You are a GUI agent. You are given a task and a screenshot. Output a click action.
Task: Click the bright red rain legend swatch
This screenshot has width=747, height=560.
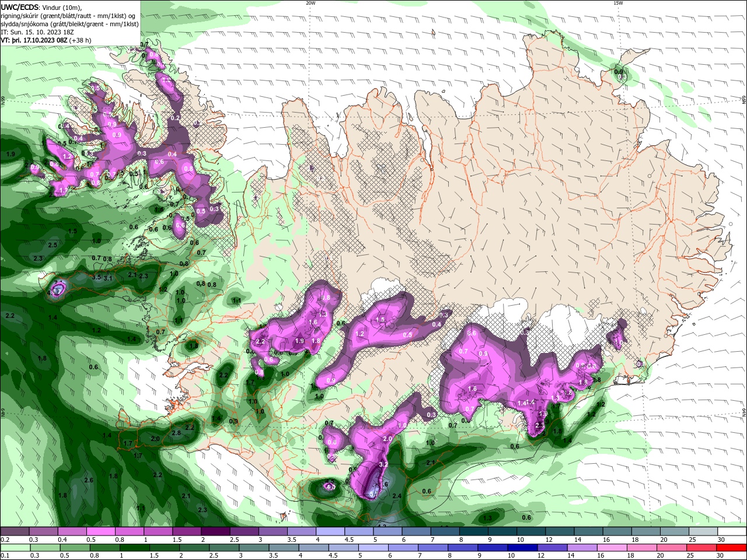point(732,548)
